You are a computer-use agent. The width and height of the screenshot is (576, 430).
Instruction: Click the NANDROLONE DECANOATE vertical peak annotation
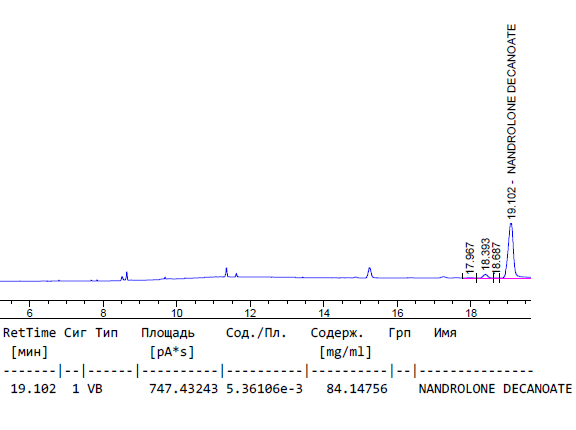tap(511, 99)
